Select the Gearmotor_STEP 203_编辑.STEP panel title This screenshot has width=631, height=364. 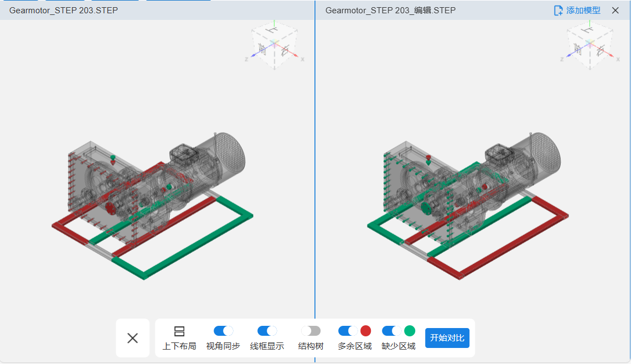point(390,11)
